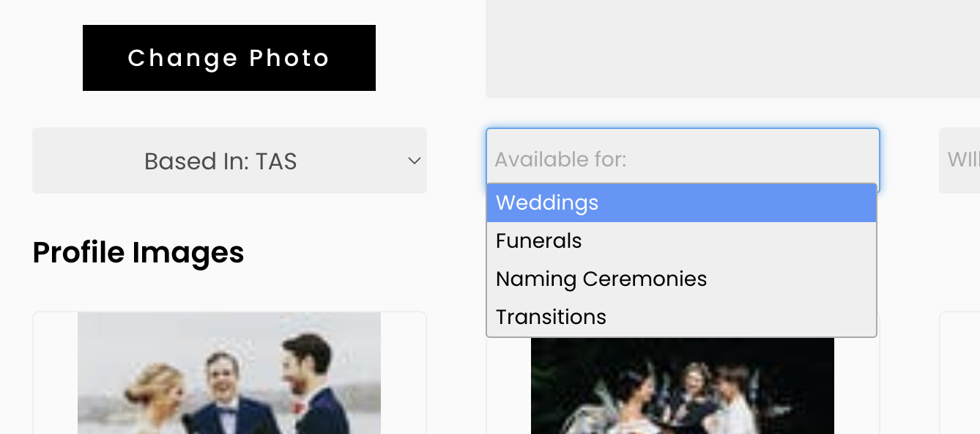Viewport: 980px width, 434px height.
Task: Click the large grey text area above Available for
Action: click(x=732, y=48)
